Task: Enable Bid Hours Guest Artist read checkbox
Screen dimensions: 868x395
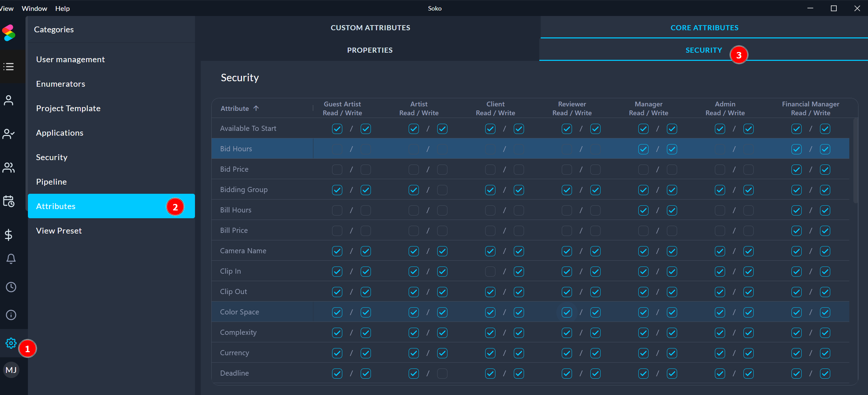Action: pos(337,149)
